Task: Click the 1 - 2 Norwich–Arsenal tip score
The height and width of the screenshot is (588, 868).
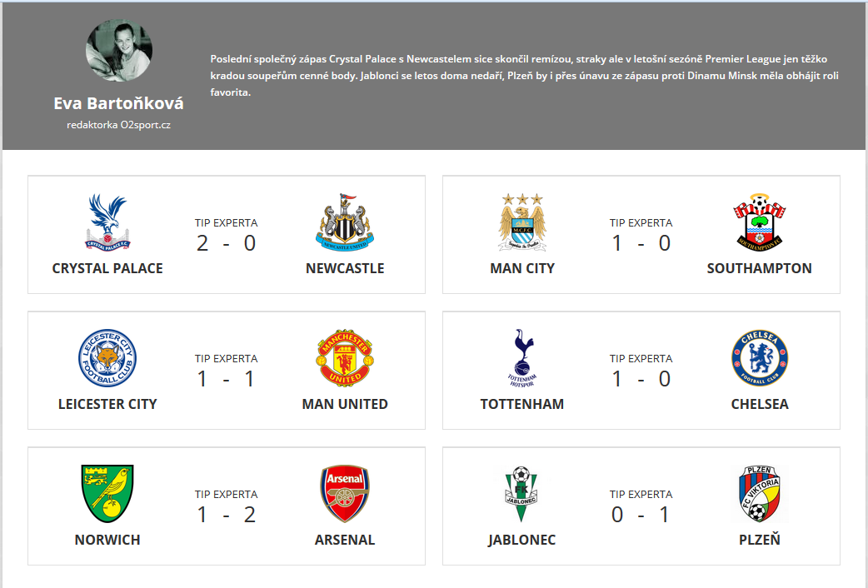Action: pos(226,515)
